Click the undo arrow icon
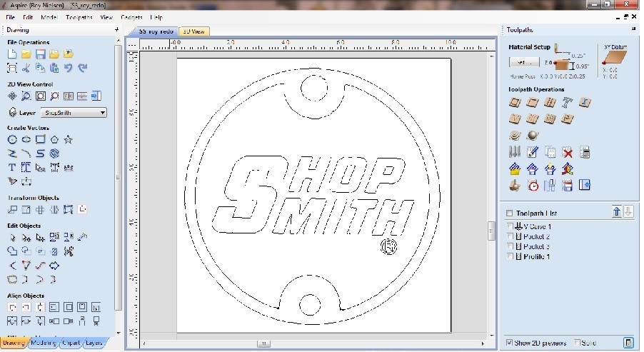Screen dimensions: 644x352 pyautogui.click(x=68, y=68)
